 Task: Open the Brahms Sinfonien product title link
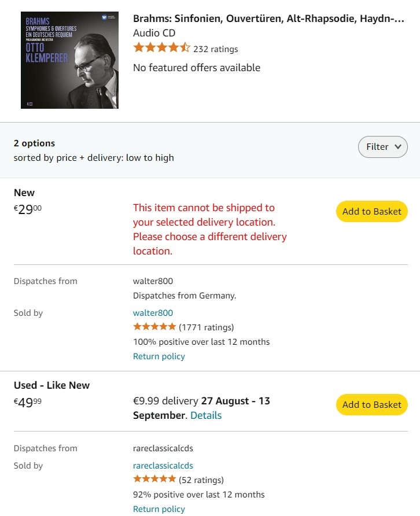click(x=268, y=19)
